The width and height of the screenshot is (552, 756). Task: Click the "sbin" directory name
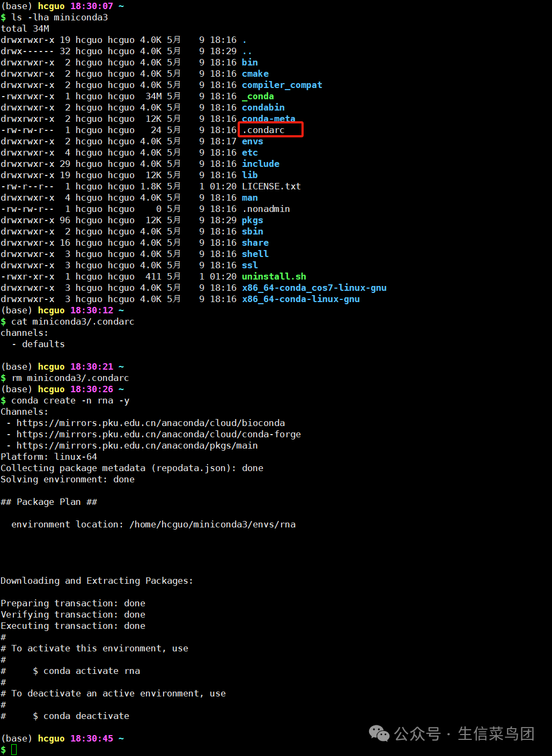(253, 231)
